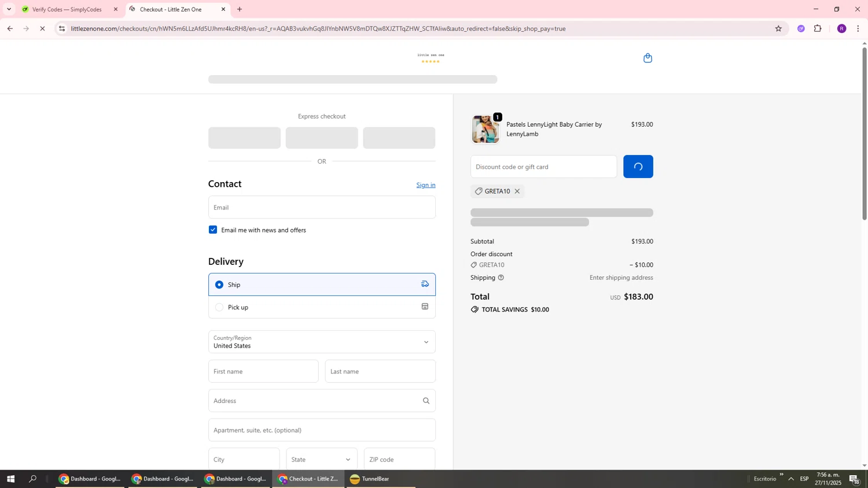This screenshot has height=488, width=868.
Task: Remove the GRETA10 discount tag
Action: pos(517,191)
